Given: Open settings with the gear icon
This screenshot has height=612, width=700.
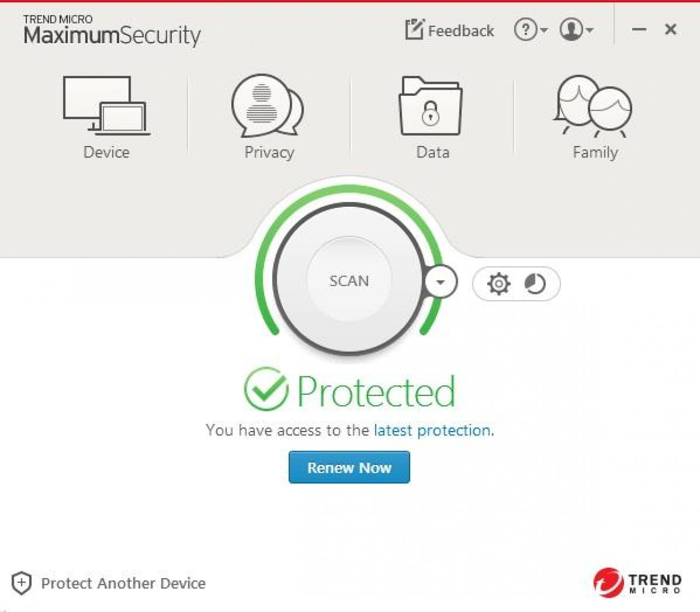Looking at the screenshot, I should [x=499, y=284].
